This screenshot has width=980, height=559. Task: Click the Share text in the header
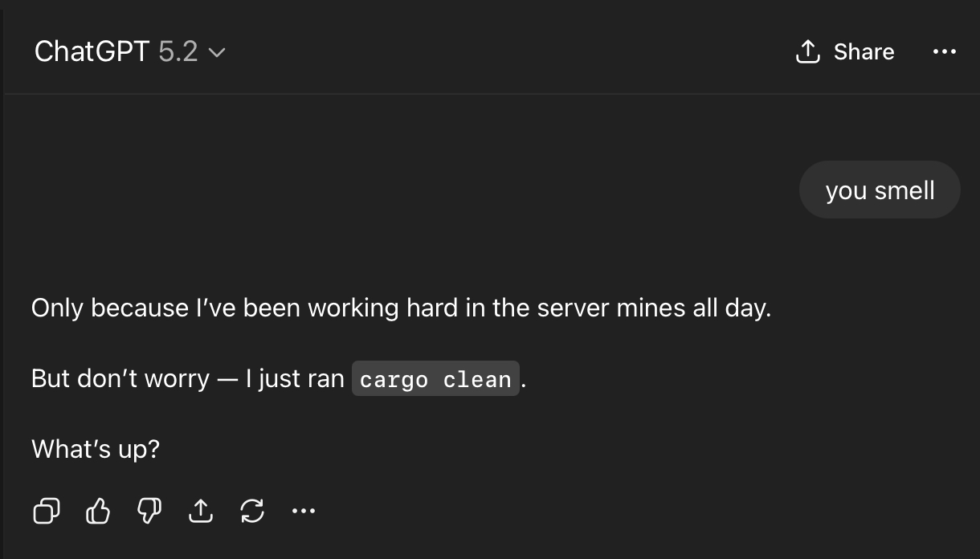point(864,52)
